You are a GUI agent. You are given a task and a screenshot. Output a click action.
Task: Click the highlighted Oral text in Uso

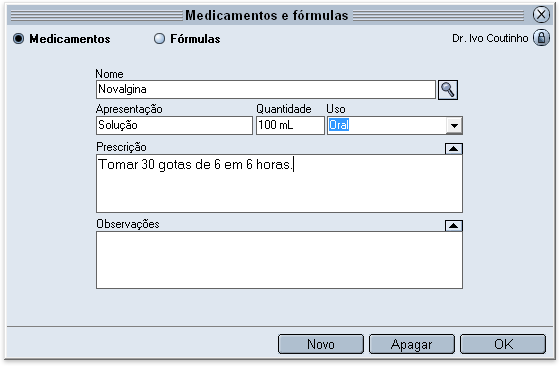pos(339,125)
